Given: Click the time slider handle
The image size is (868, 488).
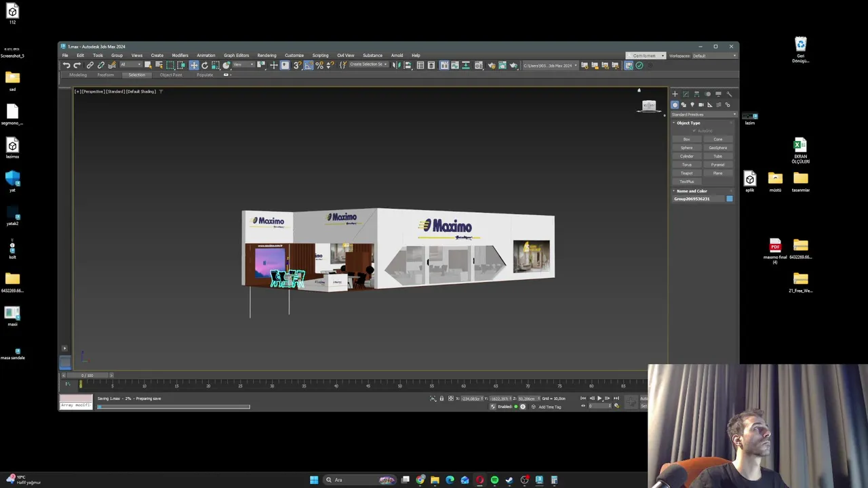Looking at the screenshot, I should [x=87, y=375].
